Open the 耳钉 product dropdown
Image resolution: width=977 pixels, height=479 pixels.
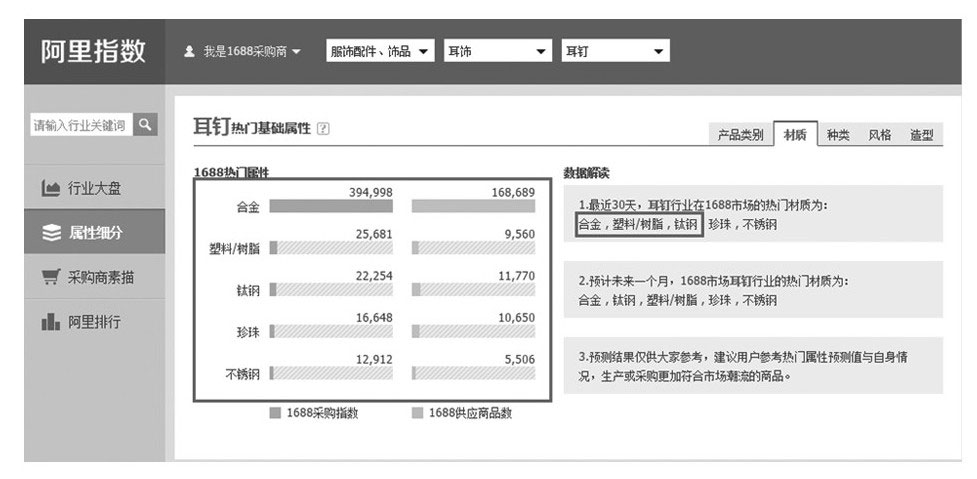tap(616, 51)
